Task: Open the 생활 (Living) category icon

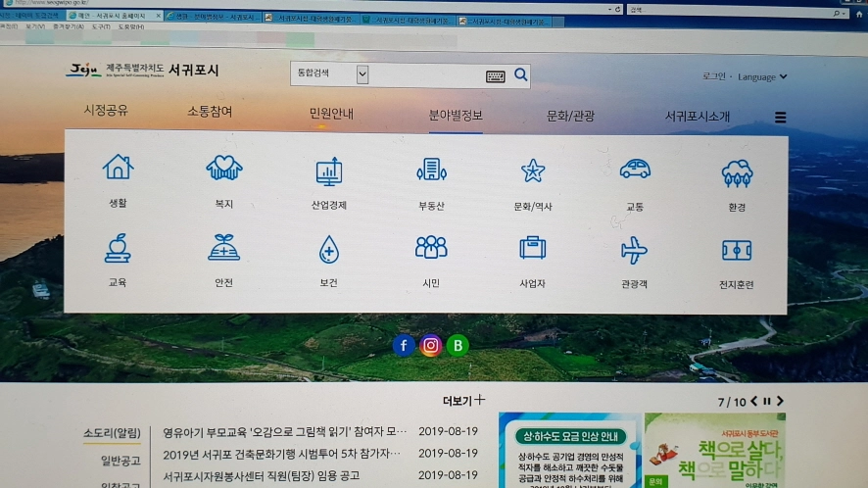Action: [x=118, y=168]
